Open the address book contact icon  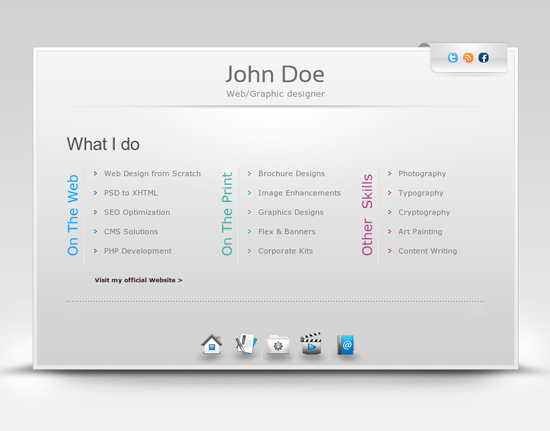tap(346, 344)
